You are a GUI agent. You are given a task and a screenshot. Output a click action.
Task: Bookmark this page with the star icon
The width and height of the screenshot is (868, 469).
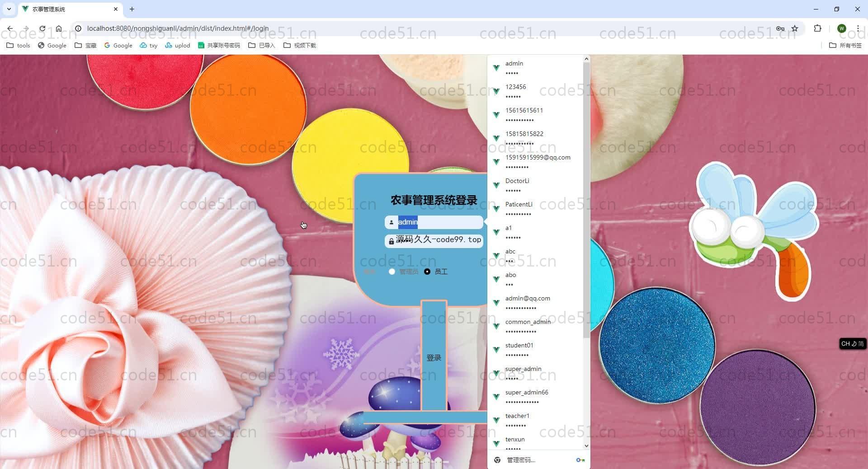coord(795,28)
